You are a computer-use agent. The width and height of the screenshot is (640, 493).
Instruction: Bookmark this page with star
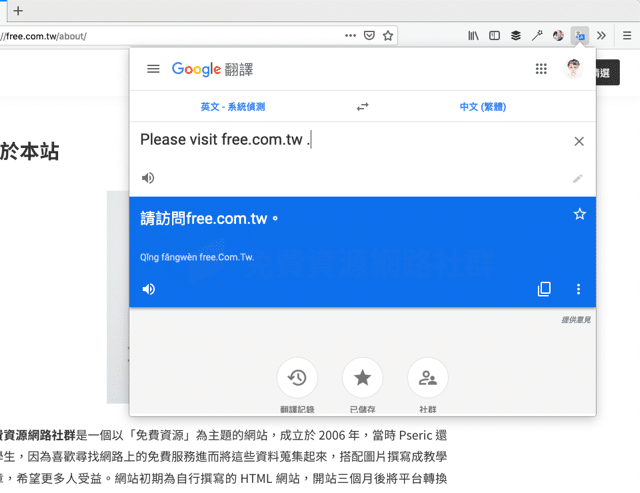(x=388, y=36)
